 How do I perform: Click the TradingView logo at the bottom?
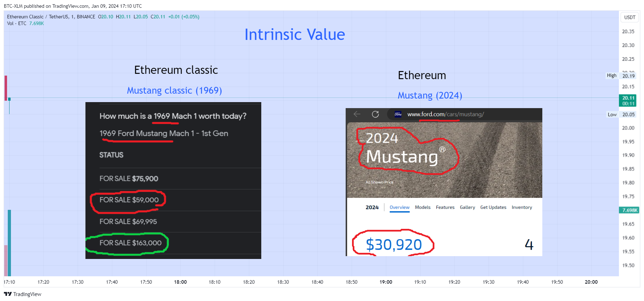pyautogui.click(x=23, y=294)
